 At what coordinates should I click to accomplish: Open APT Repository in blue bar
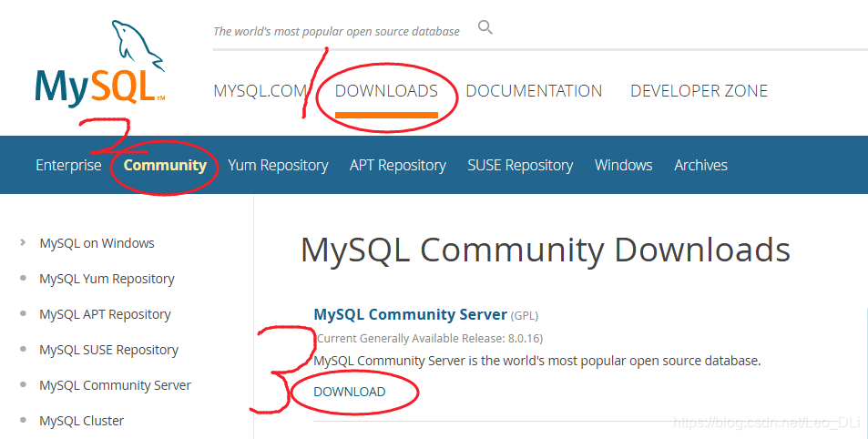coord(397,166)
